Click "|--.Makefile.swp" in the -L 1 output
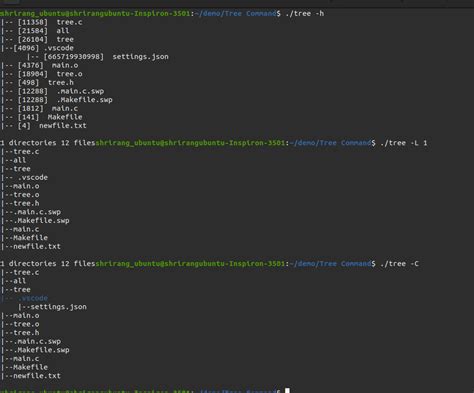 coord(35,221)
